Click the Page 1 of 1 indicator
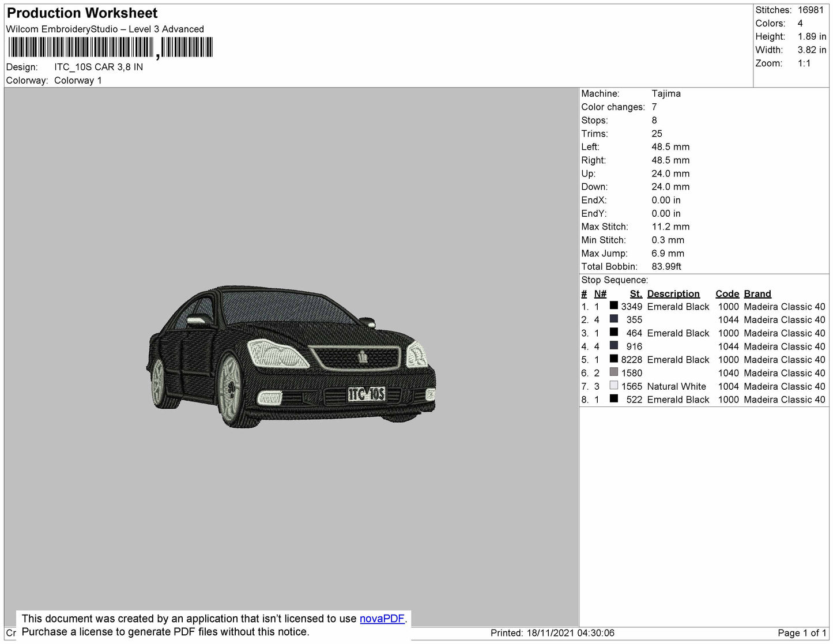This screenshot has width=833, height=644. (802, 633)
